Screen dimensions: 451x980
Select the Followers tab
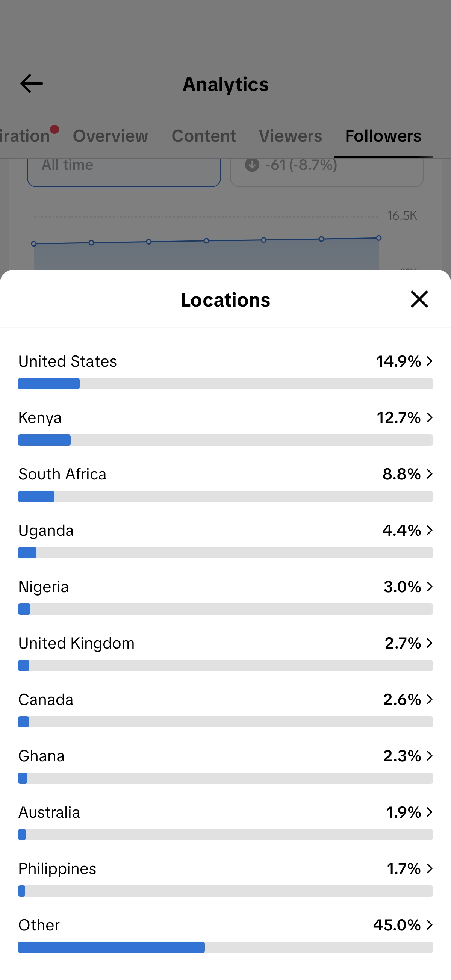coord(383,136)
